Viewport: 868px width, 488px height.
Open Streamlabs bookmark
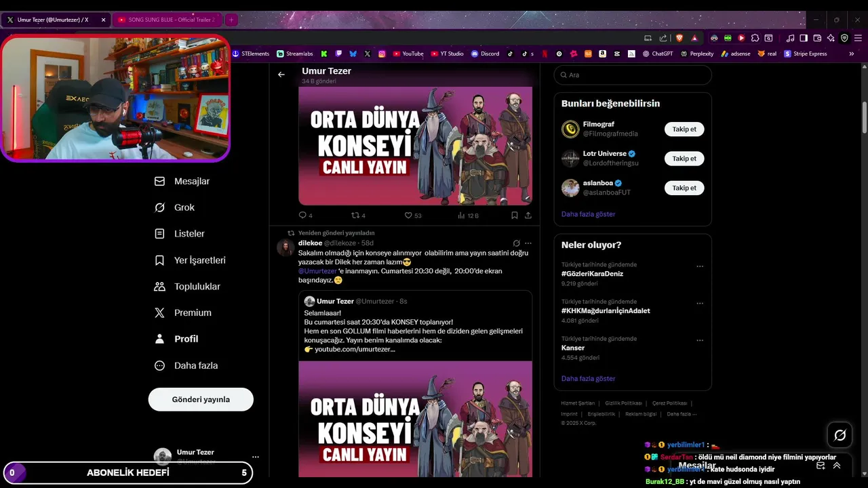click(294, 54)
